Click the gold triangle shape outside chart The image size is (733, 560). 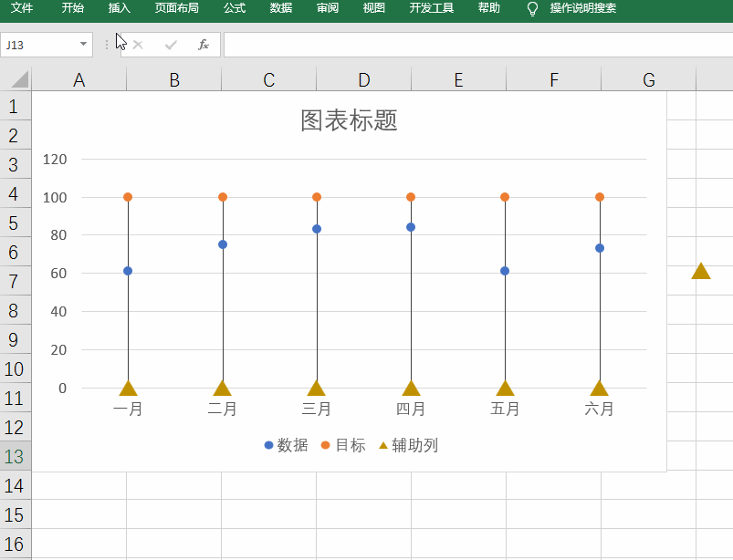[701, 272]
